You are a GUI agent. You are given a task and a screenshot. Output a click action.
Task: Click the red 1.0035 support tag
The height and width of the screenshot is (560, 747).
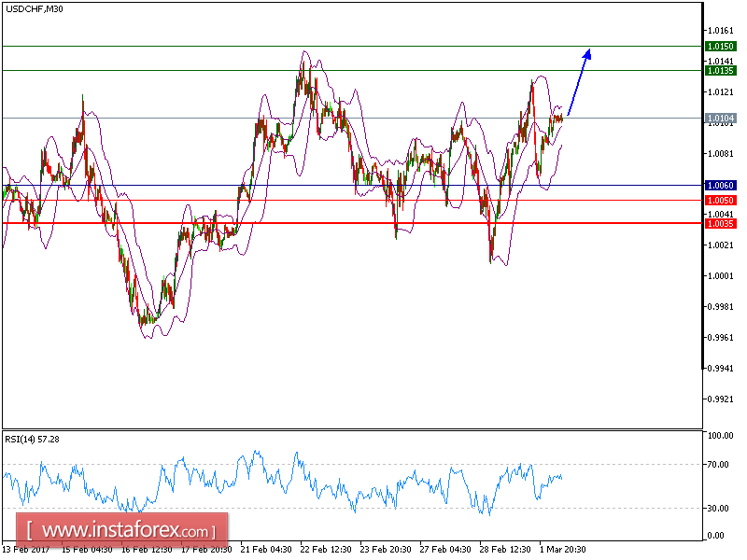click(x=720, y=223)
